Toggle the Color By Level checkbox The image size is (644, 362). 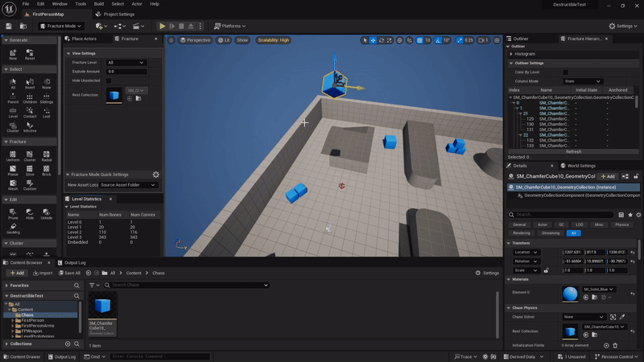[x=565, y=72]
